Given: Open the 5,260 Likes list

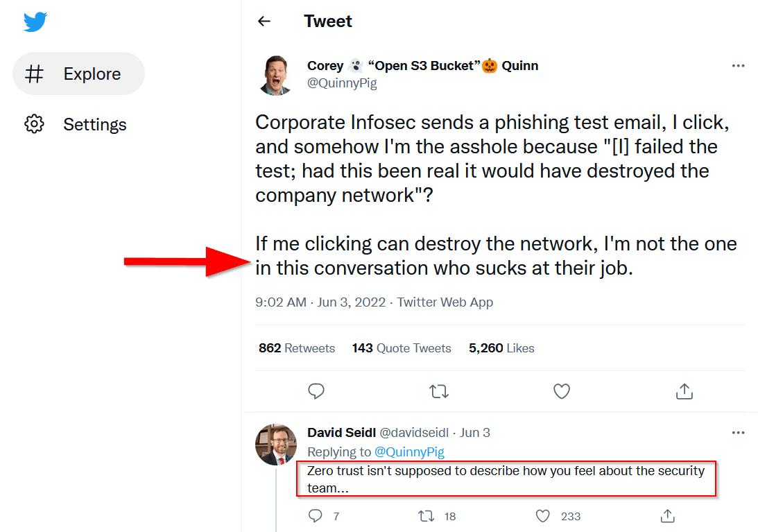Looking at the screenshot, I should tap(501, 347).
